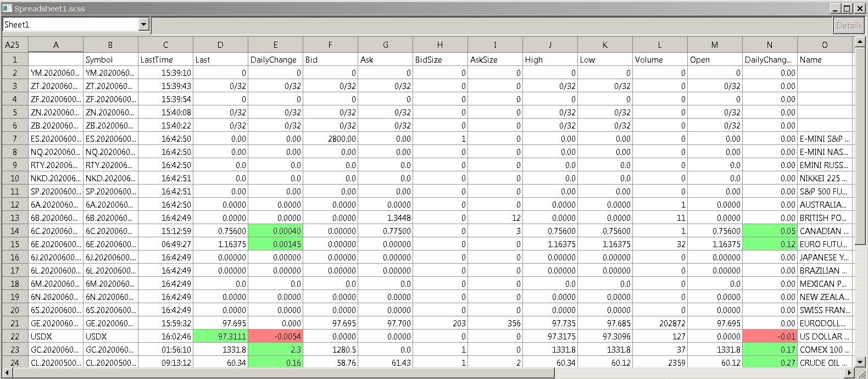This screenshot has width=868, height=379.
Task: Select the 97.735 High cell
Action: coord(550,323)
